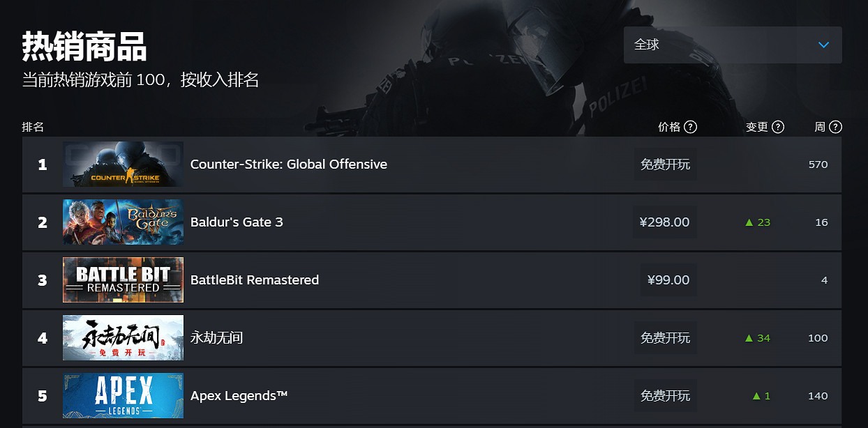Screen dimensions: 868x428
Task: Click the ¥99.00 price for BattleBit
Action: click(668, 280)
